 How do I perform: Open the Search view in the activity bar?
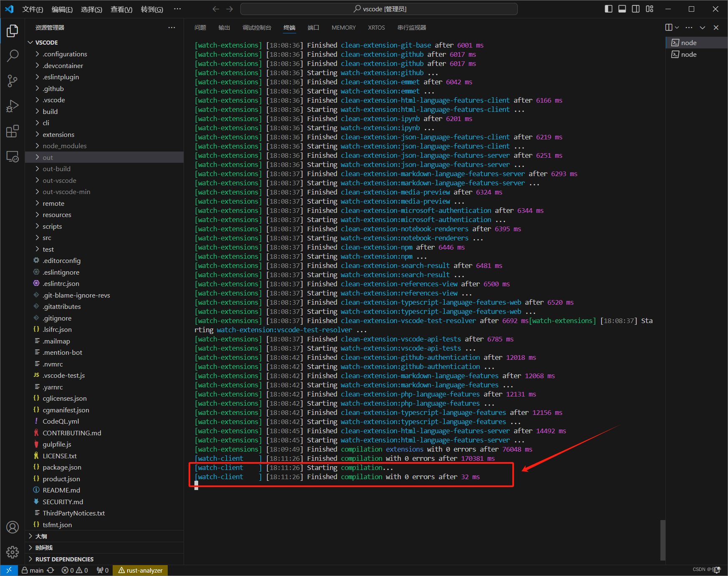coord(13,56)
